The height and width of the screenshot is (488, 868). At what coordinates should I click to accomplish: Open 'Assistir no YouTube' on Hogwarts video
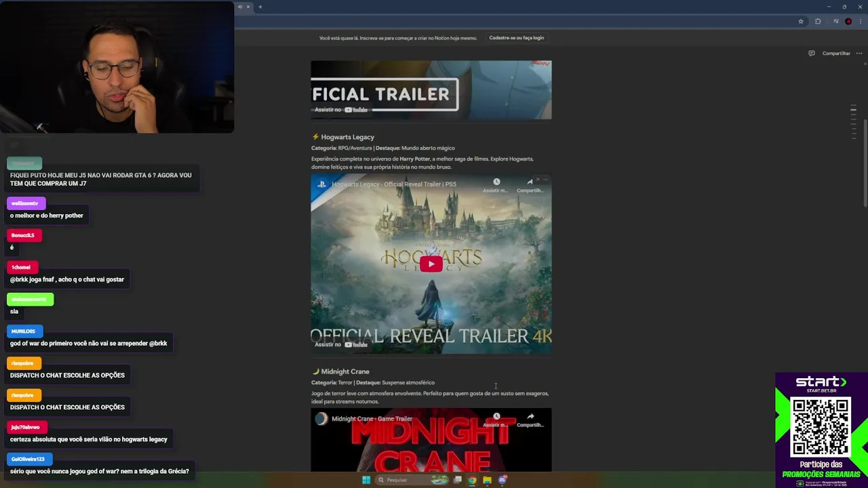(341, 344)
